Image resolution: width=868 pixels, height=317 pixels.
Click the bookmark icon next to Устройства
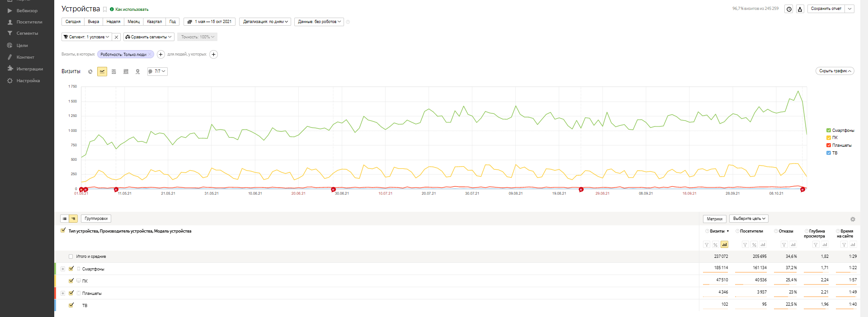[x=105, y=9]
